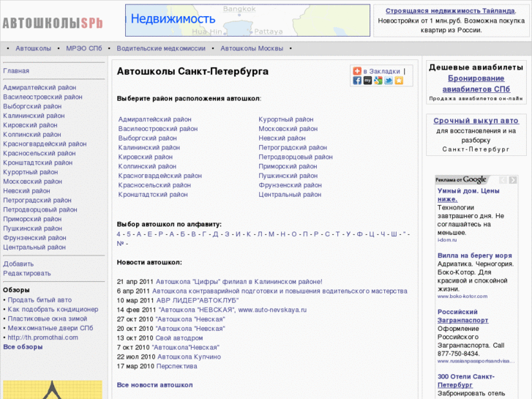
Task: Filter schools by letter Ш
Action: pos(394,234)
